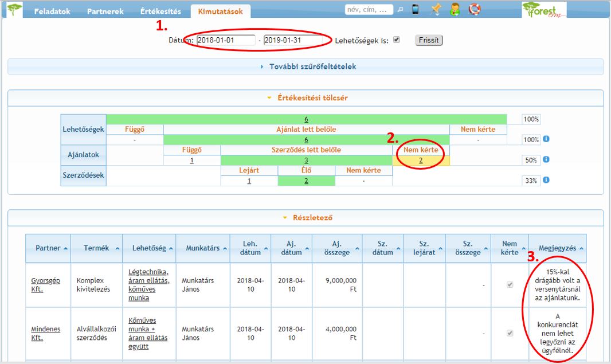Click the green tree home icon

(14, 10)
